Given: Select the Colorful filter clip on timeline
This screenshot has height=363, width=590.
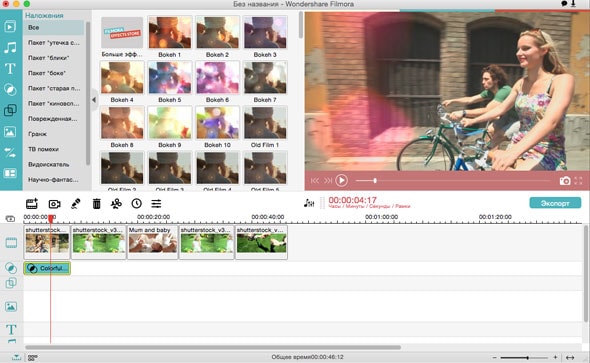Looking at the screenshot, I should coord(47,268).
